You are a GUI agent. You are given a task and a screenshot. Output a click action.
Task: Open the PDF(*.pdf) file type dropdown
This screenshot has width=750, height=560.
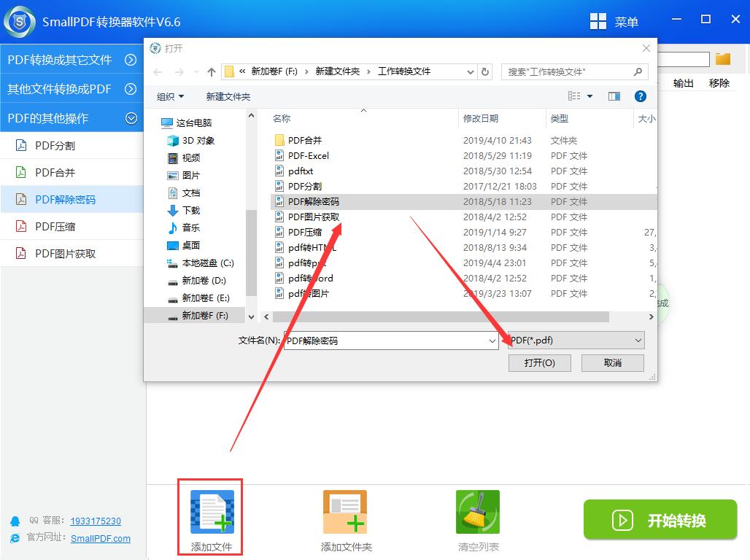(637, 340)
